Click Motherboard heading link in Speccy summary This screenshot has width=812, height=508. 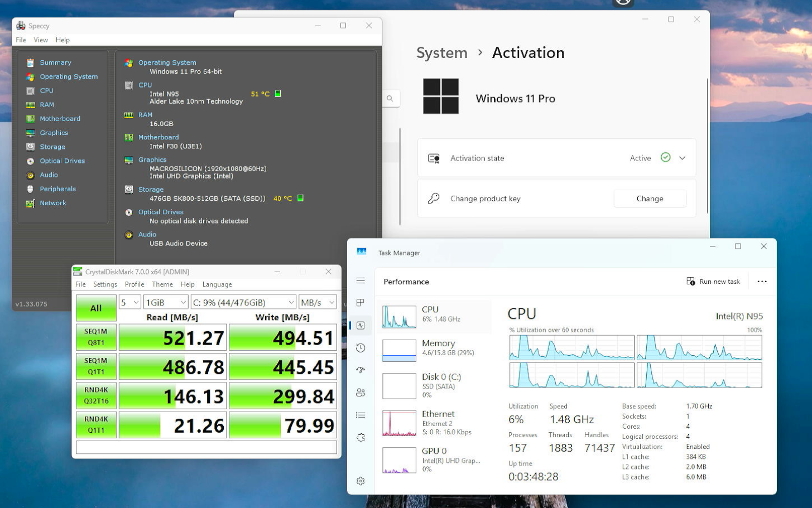point(158,137)
